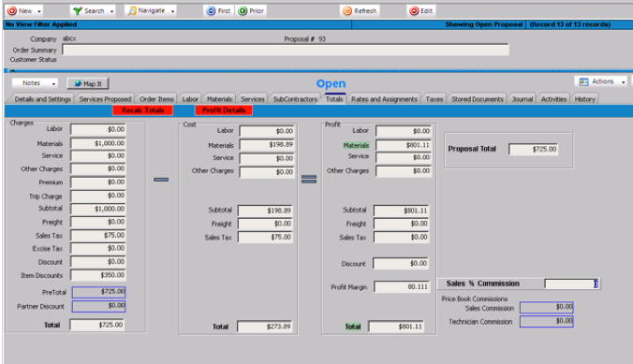Click the New record icon
Image resolution: width=633 pixels, height=364 pixels.
click(12, 11)
